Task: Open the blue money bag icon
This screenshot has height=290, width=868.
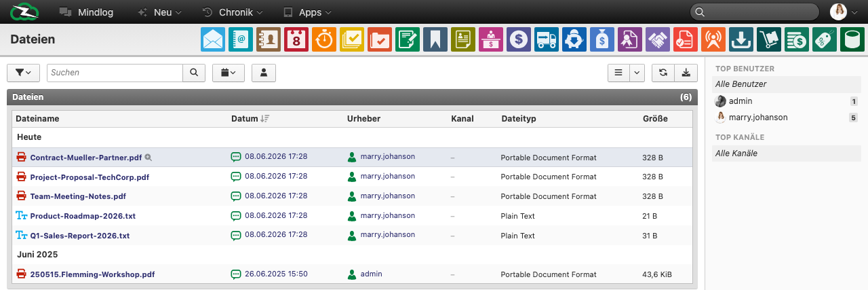Action: coord(602,39)
